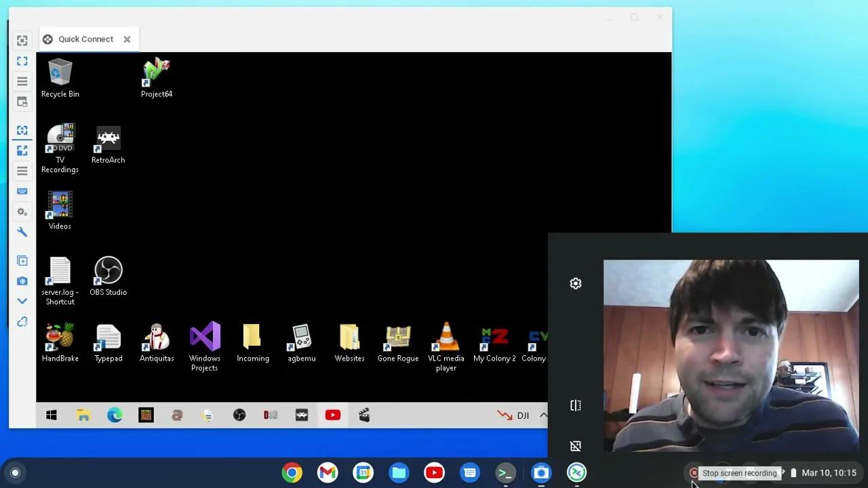Open Google Chrome from the ChromeOS shelf
Viewport: 868px width, 488px height.
tap(292, 473)
